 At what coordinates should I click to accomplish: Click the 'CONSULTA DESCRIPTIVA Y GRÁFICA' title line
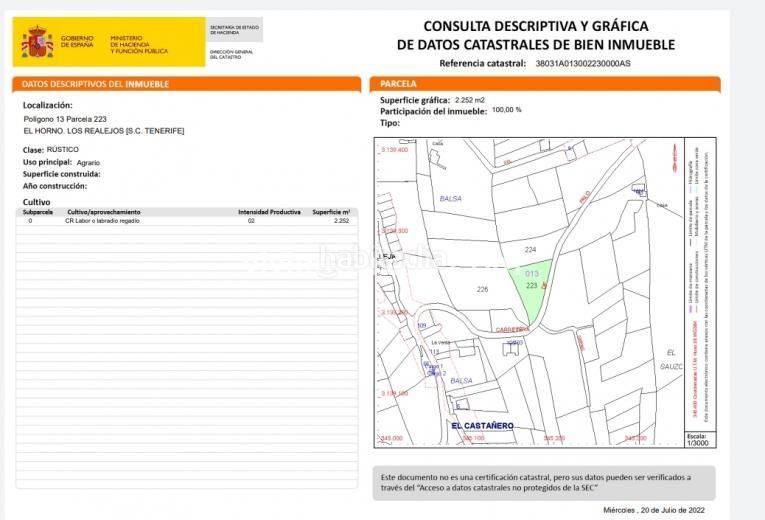pyautogui.click(x=536, y=26)
